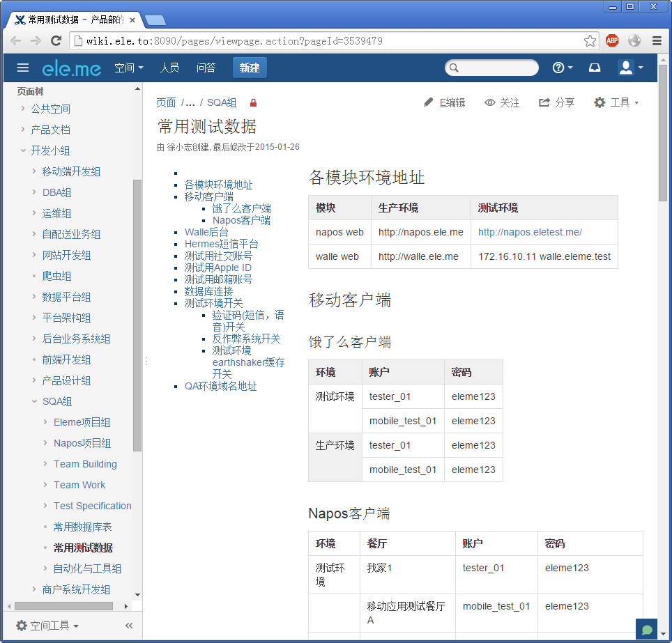Click the browser tab 常用测试数据
672x643 pixels.
[x=76, y=20]
